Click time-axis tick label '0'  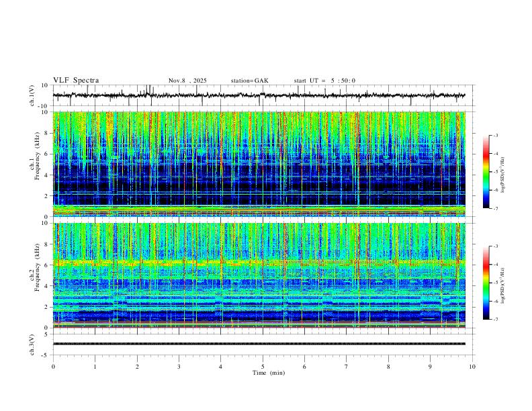[x=53, y=367]
